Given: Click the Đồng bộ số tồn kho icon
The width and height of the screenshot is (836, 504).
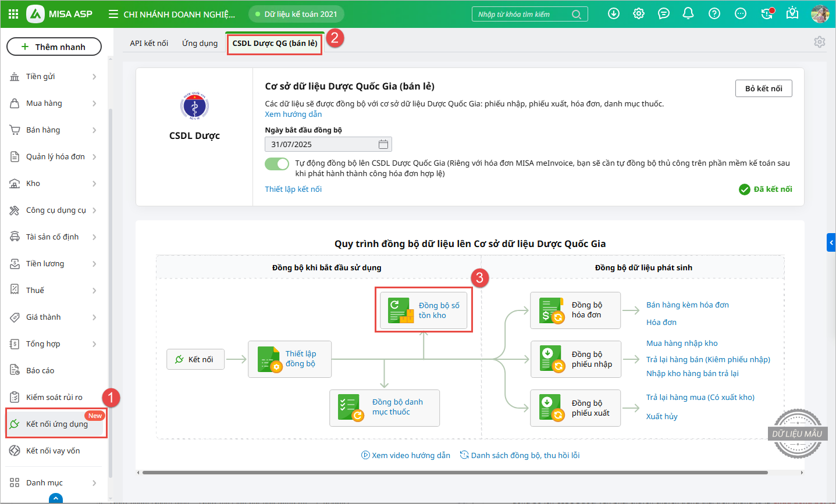Looking at the screenshot, I should (401, 310).
